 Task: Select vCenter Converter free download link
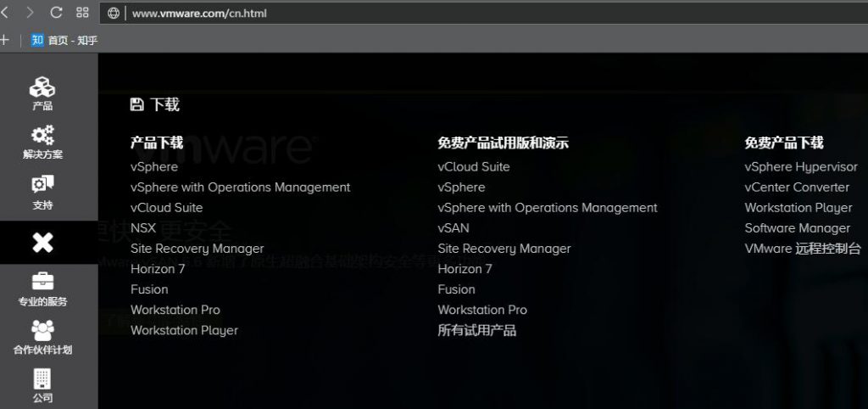[797, 188]
